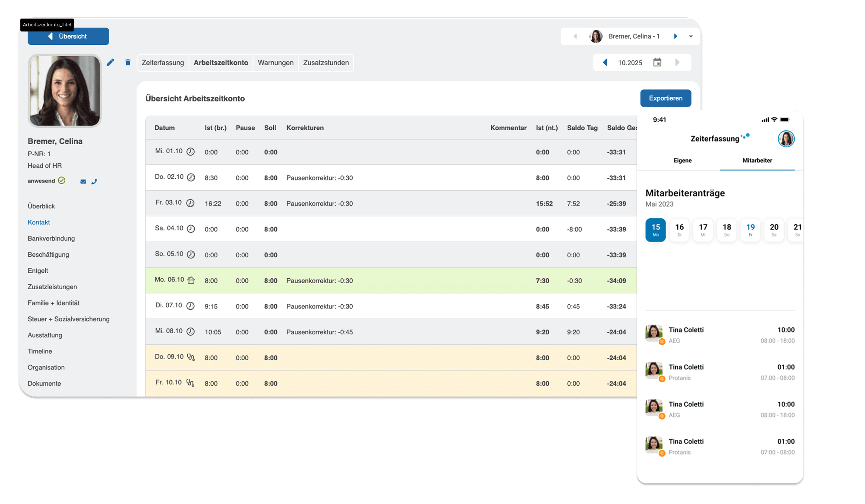This screenshot has height=504, width=865.
Task: Expand the employee selector dropdown arrow
Action: click(691, 36)
